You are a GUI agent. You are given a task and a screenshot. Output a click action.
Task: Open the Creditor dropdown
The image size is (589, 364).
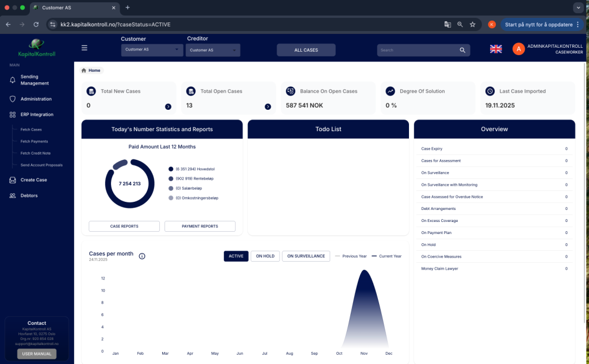(213, 50)
